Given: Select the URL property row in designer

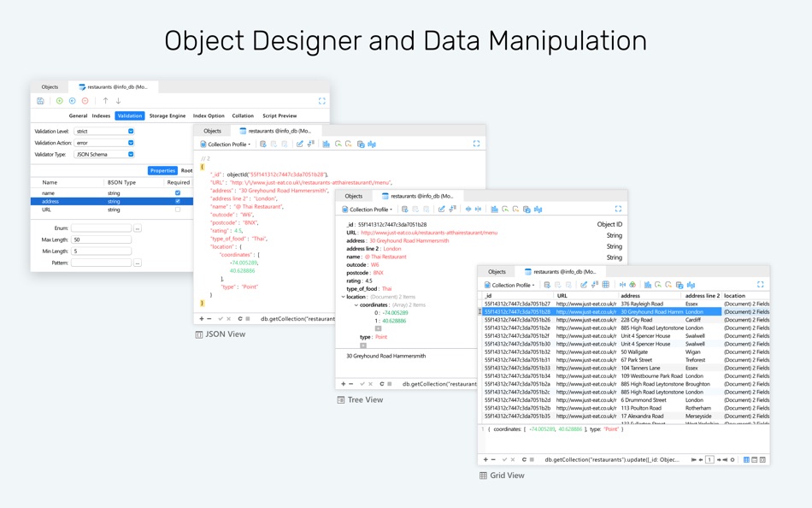Looking at the screenshot, I should 111,210.
